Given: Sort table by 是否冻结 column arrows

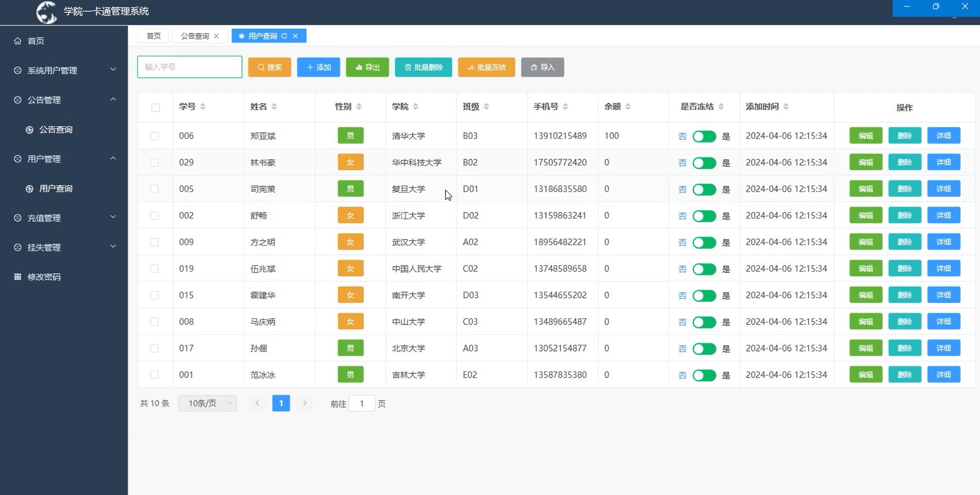Looking at the screenshot, I should [x=721, y=106].
